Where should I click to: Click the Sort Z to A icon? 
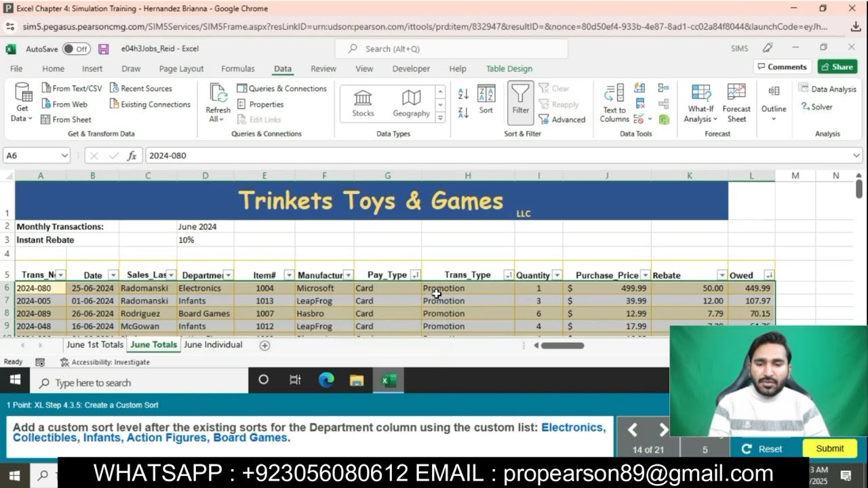pos(463,113)
